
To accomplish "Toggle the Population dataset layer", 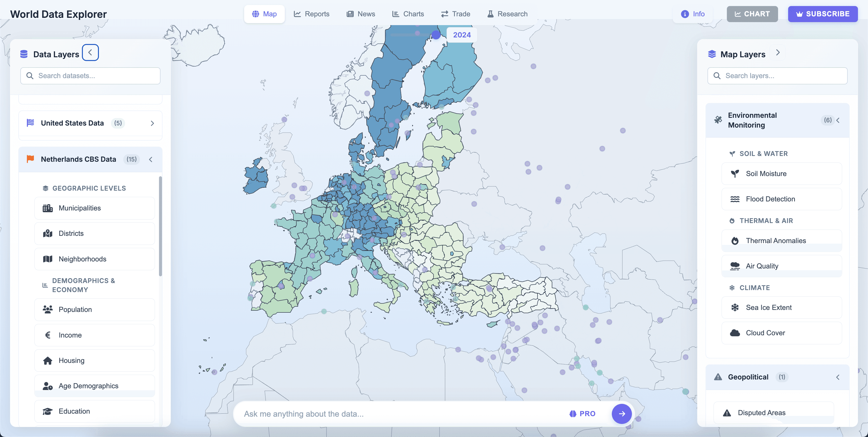I will pos(94,309).
